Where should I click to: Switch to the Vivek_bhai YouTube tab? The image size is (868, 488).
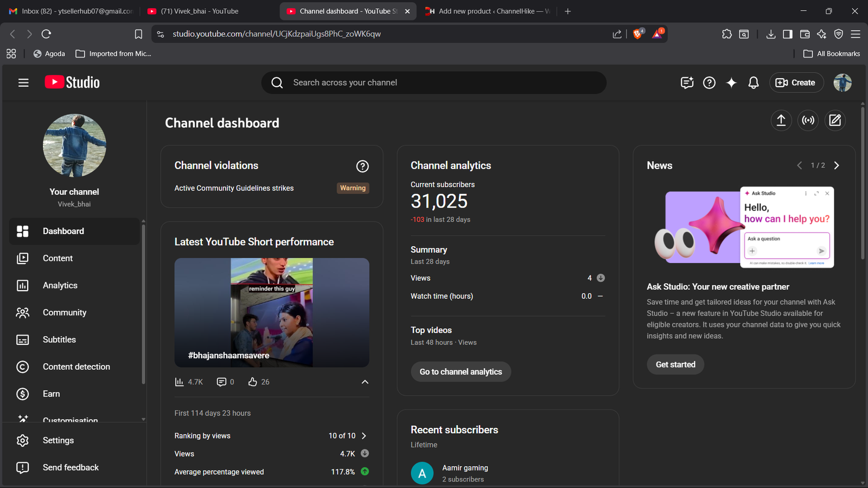coord(199,11)
